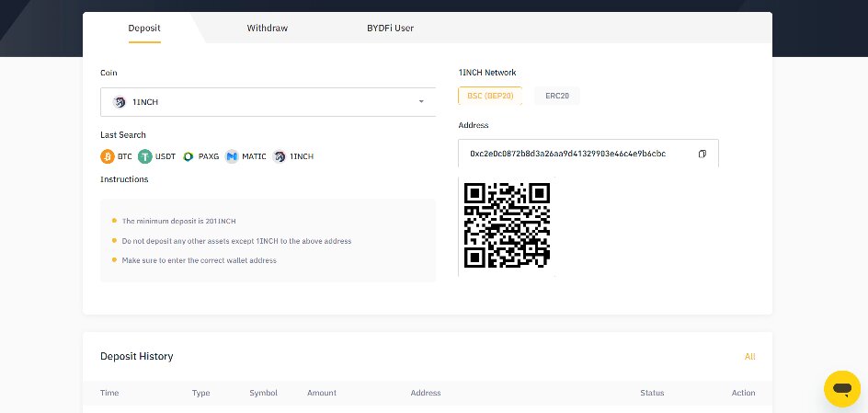Select the MATIC icon in Last Search
868x413 pixels.
232,156
